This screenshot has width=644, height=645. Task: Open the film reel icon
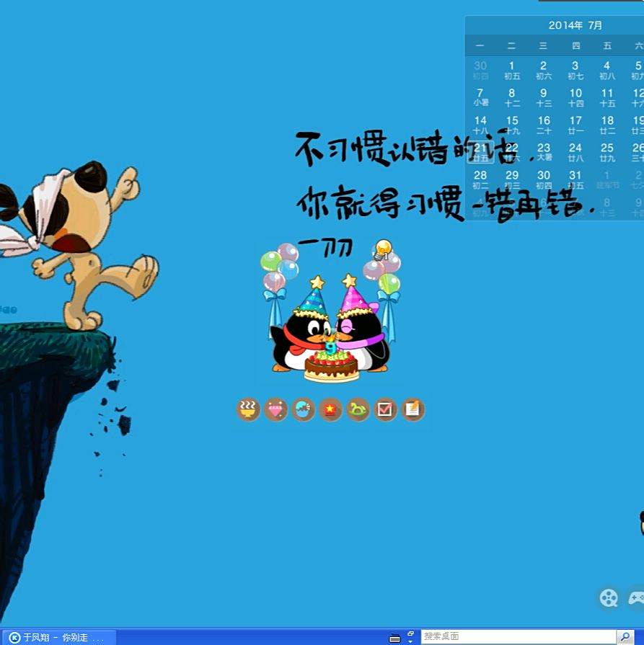(609, 598)
